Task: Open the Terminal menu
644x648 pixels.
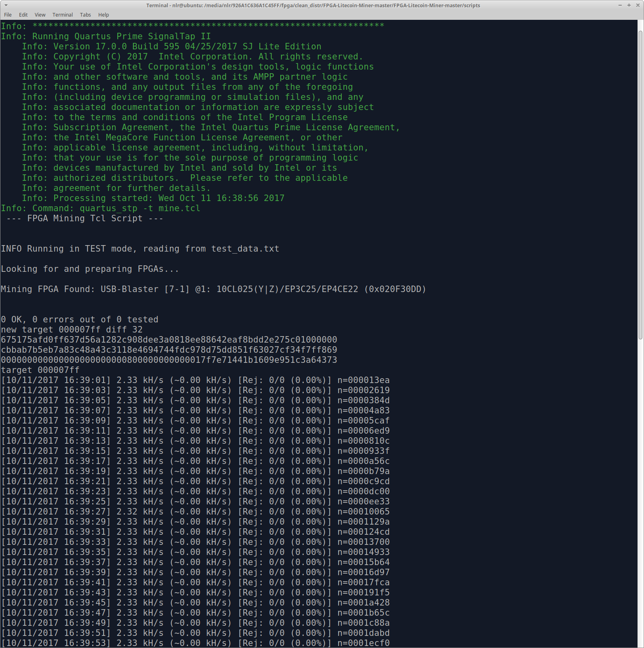Action: (x=63, y=15)
